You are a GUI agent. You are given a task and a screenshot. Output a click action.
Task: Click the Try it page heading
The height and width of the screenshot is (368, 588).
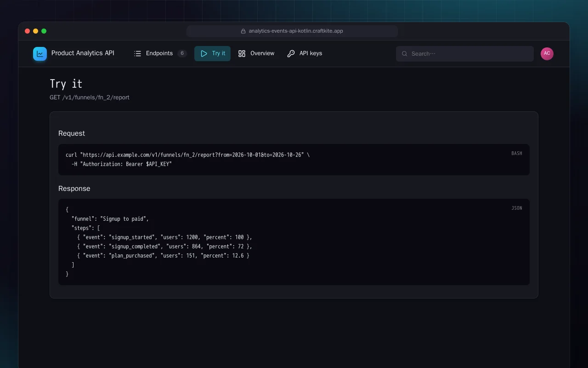[x=66, y=84]
